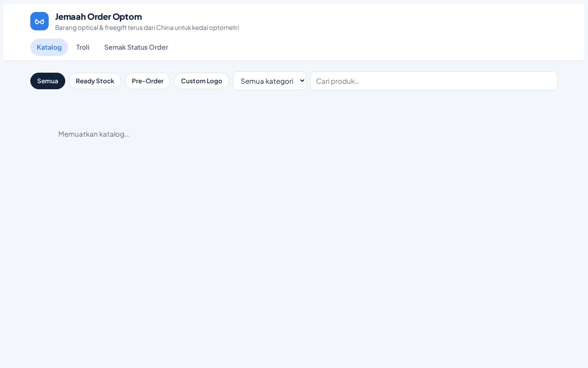Switch to the Troli tab
This screenshot has width=588, height=368.
click(x=83, y=47)
